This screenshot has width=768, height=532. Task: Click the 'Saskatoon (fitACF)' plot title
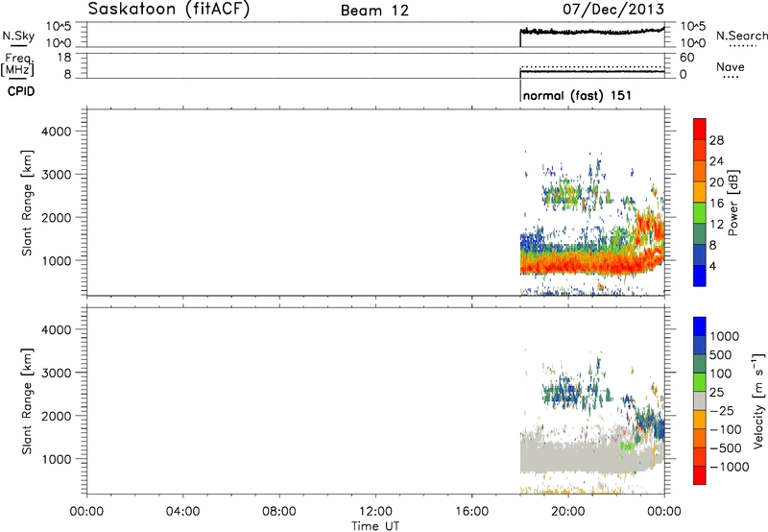click(x=169, y=9)
